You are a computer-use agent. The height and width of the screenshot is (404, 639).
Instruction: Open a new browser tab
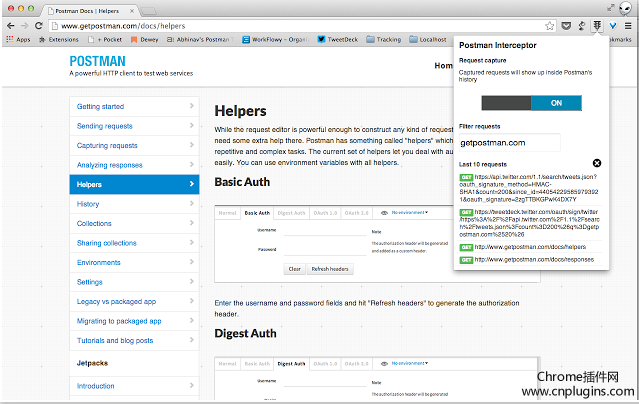[x=149, y=11]
